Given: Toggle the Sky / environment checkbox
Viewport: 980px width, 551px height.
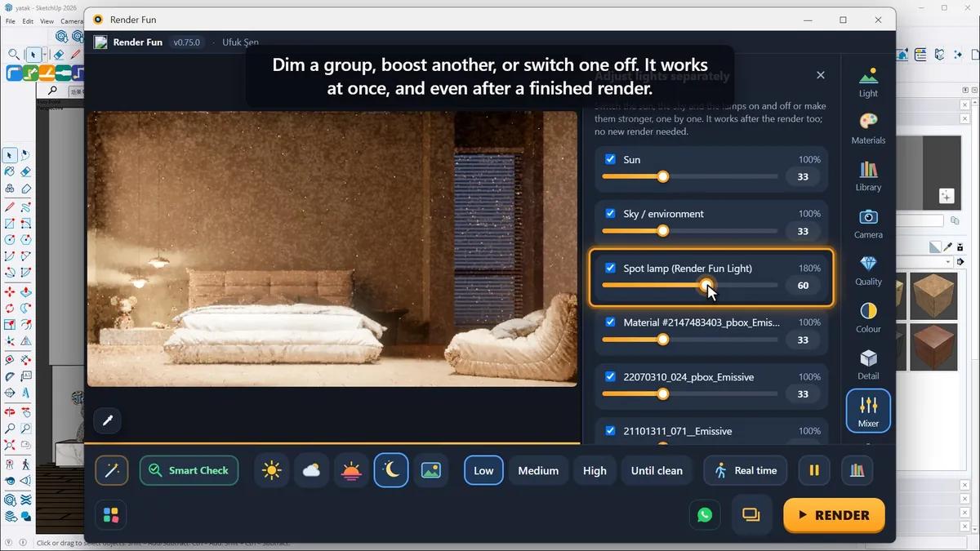Looking at the screenshot, I should click(610, 213).
